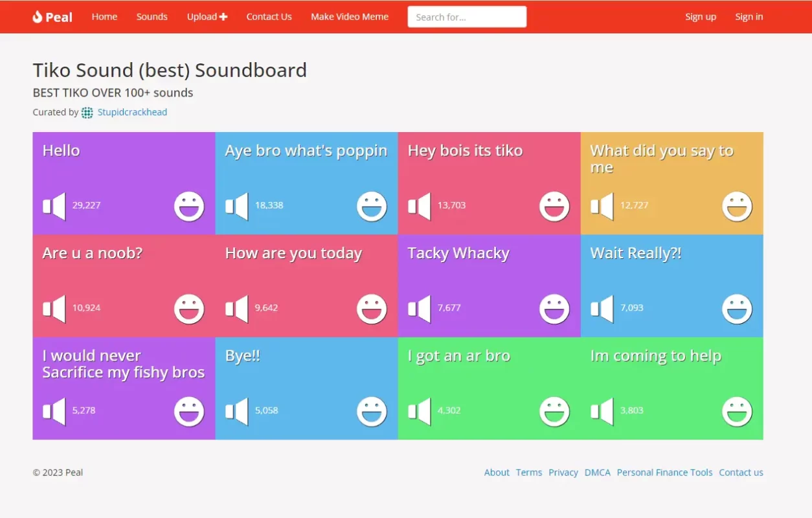Screen dimensions: 812x518
Task: Click smiley on What did you say to me
Action: (737, 207)
